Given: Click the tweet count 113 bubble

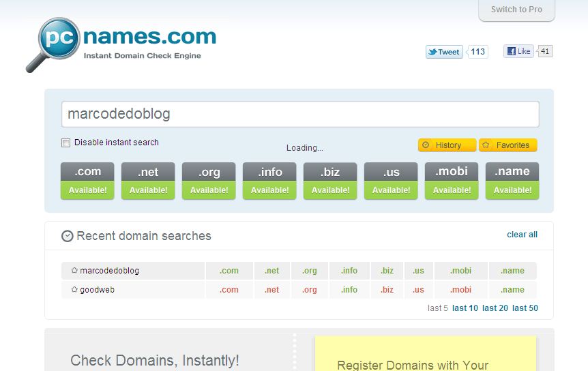Looking at the screenshot, I should pos(477,52).
